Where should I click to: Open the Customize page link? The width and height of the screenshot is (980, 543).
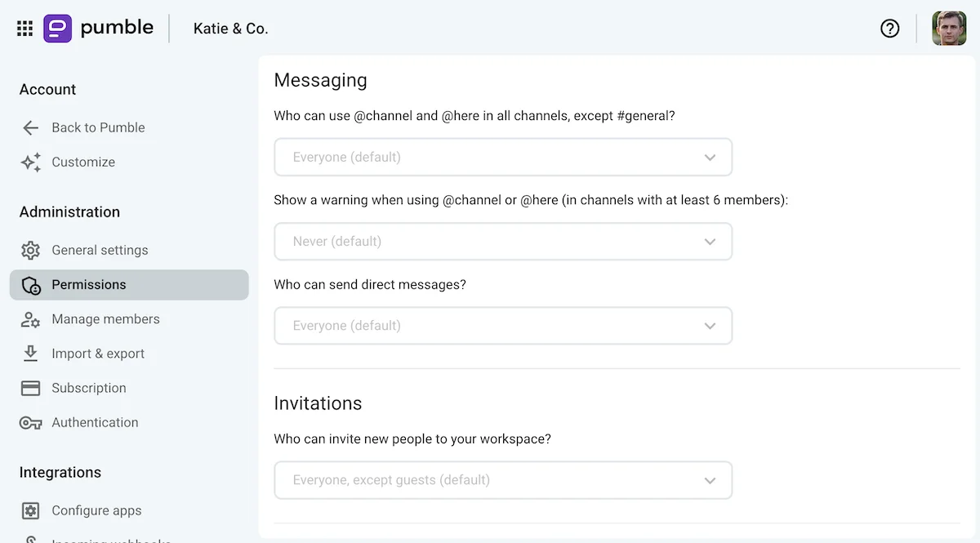click(83, 162)
